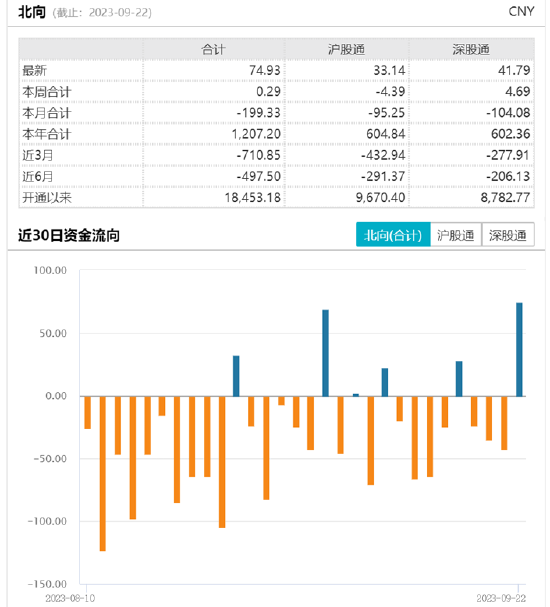Screen dimensions: 550x607
Task: Select the 深股通 column header in table
Action: pos(471,50)
